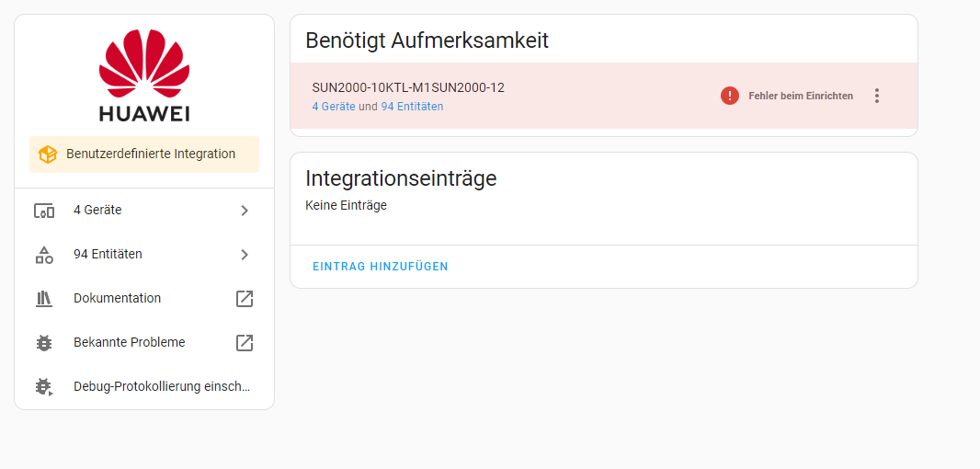This screenshot has height=469, width=980.
Task: Click the devices icon in the sidebar
Action: coord(44,211)
